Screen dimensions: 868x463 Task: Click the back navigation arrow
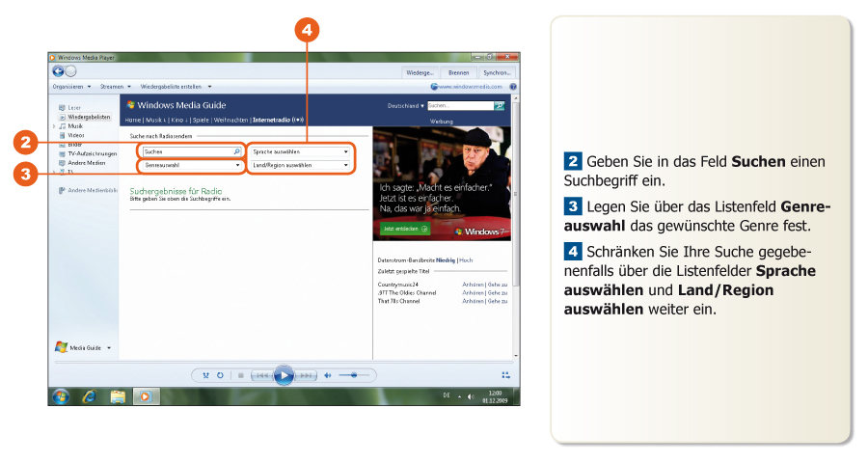(58, 71)
